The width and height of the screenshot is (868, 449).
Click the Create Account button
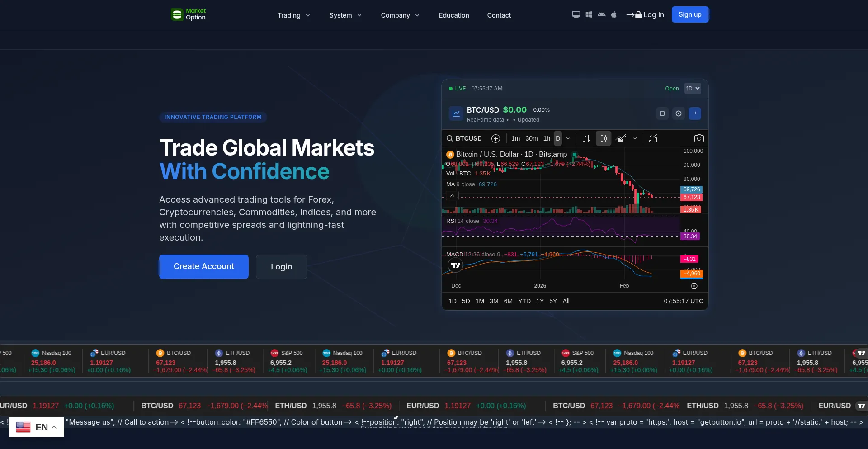coord(204,267)
